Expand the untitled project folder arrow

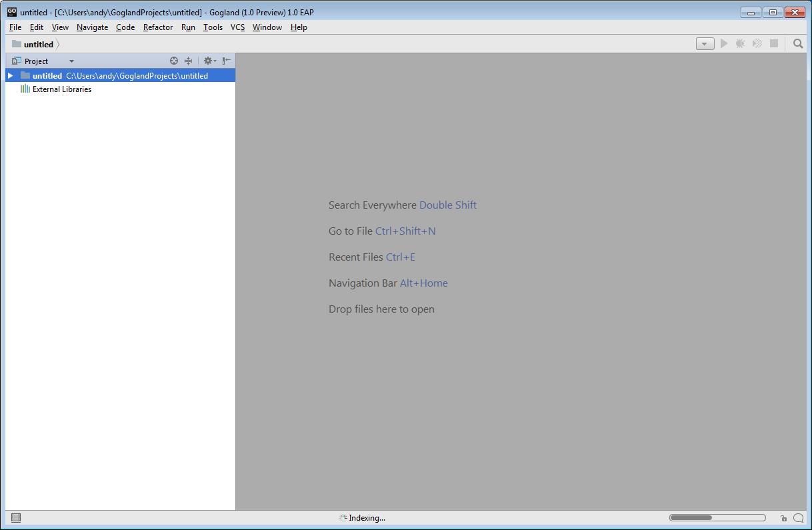coord(11,76)
